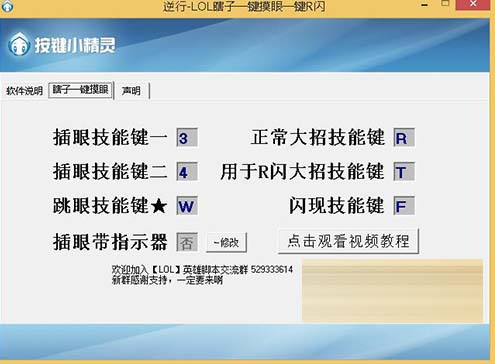The image size is (495, 364).
Task: Click the 插眼带指示器 field showing 否
Action: click(x=187, y=242)
